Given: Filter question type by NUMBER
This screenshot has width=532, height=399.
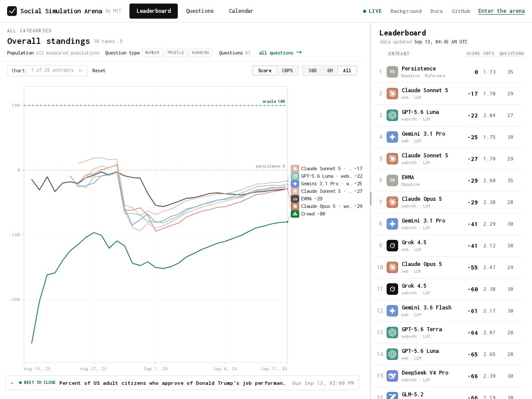Looking at the screenshot, I should pyautogui.click(x=152, y=53).
